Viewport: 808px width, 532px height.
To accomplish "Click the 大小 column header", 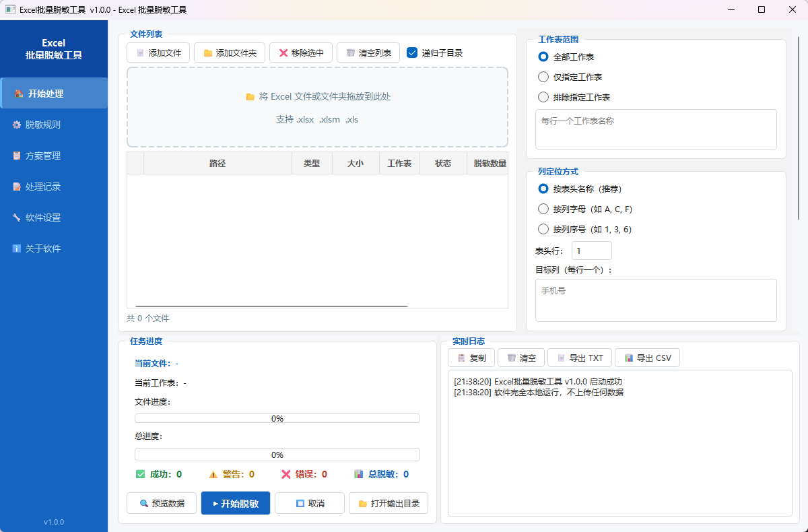I will (x=356, y=164).
